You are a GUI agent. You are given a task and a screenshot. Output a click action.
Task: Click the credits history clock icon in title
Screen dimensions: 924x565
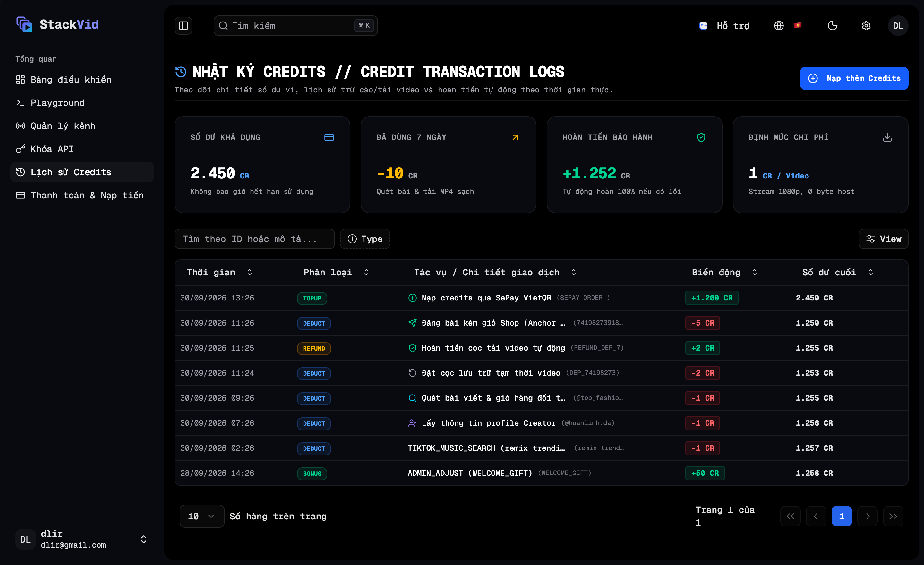tap(181, 72)
